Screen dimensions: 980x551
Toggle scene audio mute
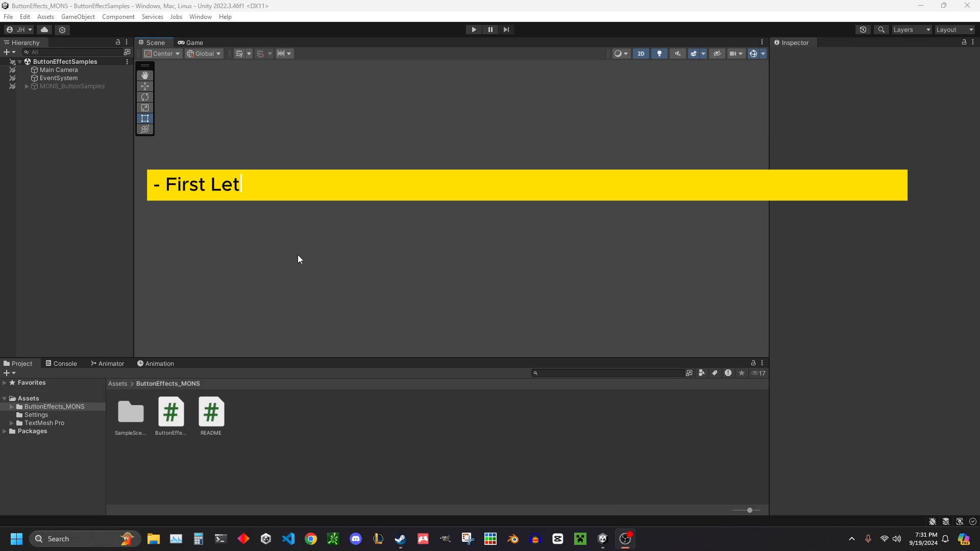tap(678, 54)
